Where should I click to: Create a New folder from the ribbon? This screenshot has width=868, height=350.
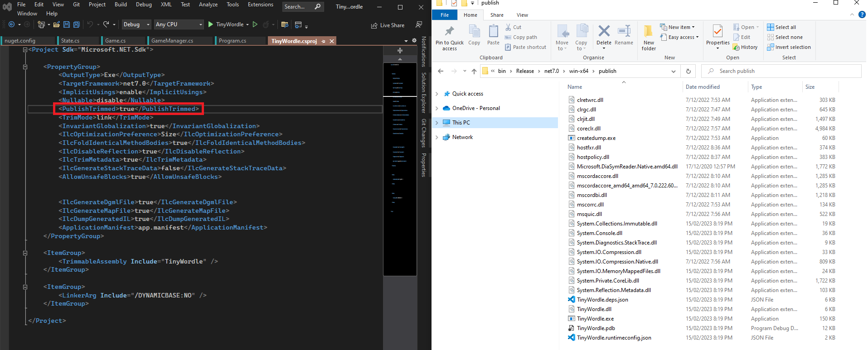pos(649,38)
